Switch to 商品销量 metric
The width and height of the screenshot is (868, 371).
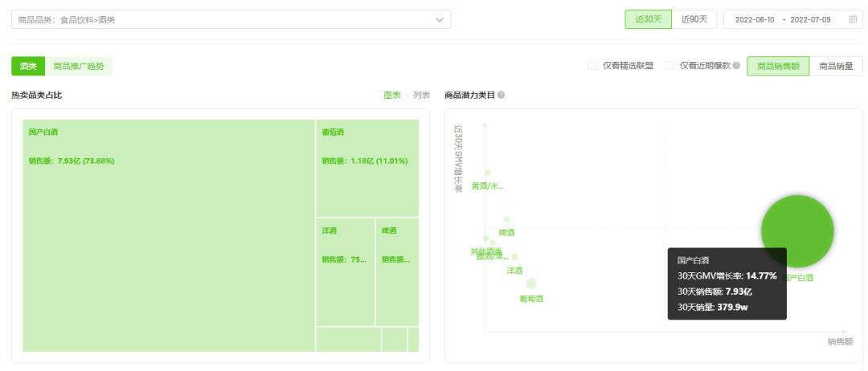coord(836,67)
